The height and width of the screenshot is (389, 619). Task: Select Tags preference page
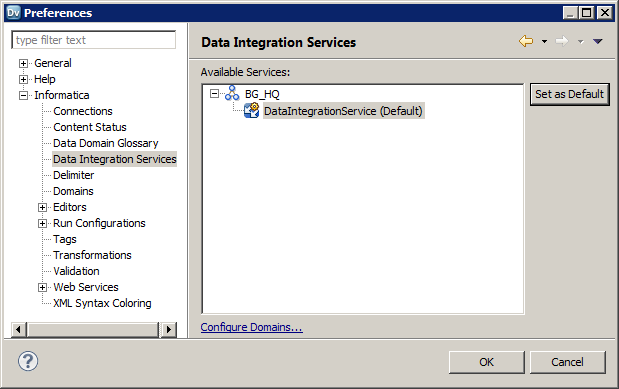coord(65,239)
